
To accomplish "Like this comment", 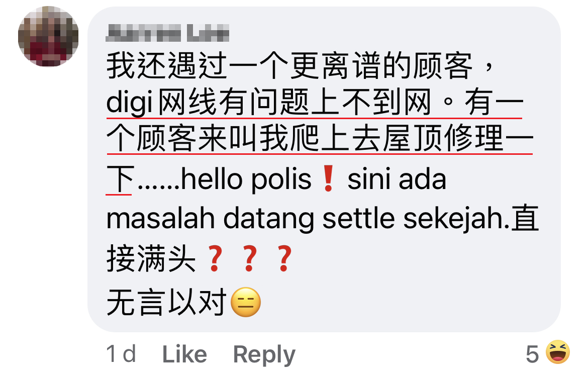I will (184, 354).
